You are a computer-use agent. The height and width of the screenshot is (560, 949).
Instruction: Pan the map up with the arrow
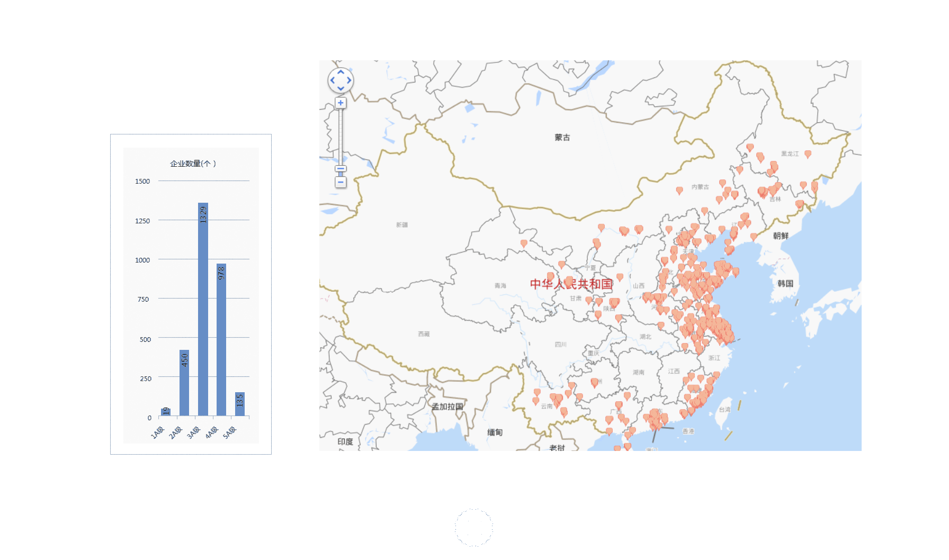(x=341, y=73)
